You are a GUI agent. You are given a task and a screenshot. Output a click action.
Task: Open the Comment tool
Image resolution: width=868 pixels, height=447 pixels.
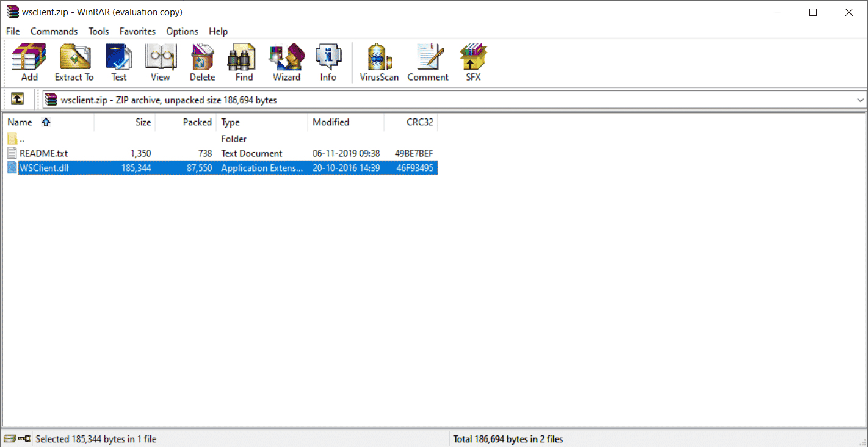[x=428, y=62]
